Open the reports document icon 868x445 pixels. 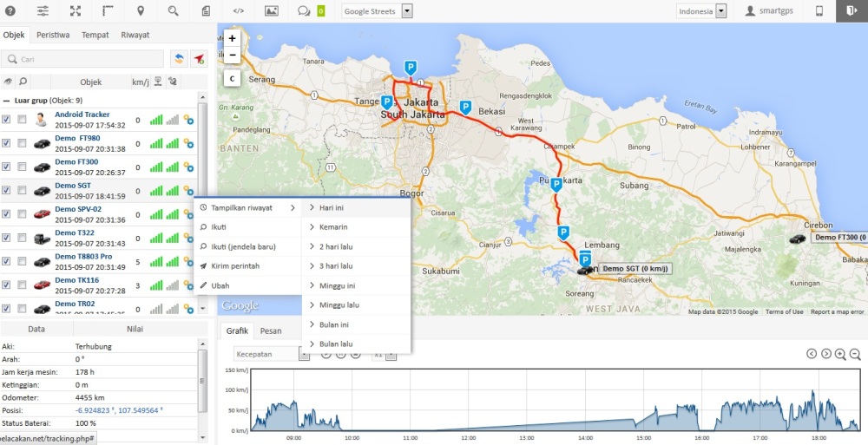[206, 11]
